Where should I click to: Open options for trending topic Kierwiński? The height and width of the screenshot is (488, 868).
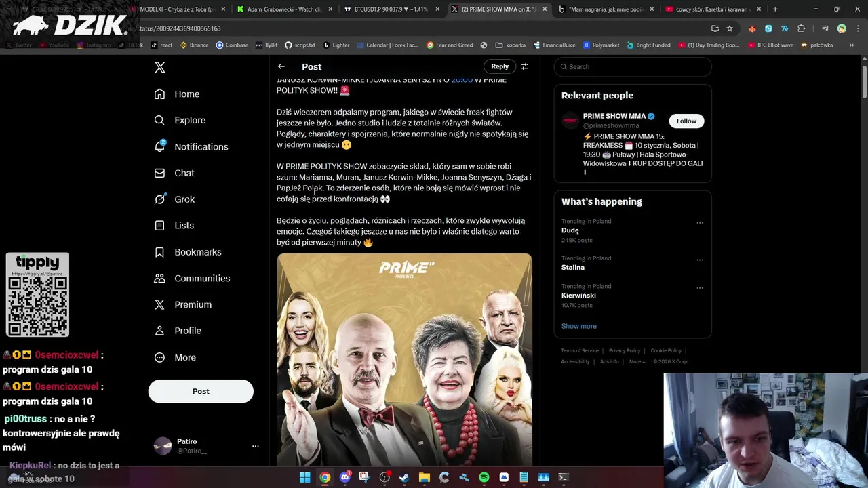pos(700,288)
